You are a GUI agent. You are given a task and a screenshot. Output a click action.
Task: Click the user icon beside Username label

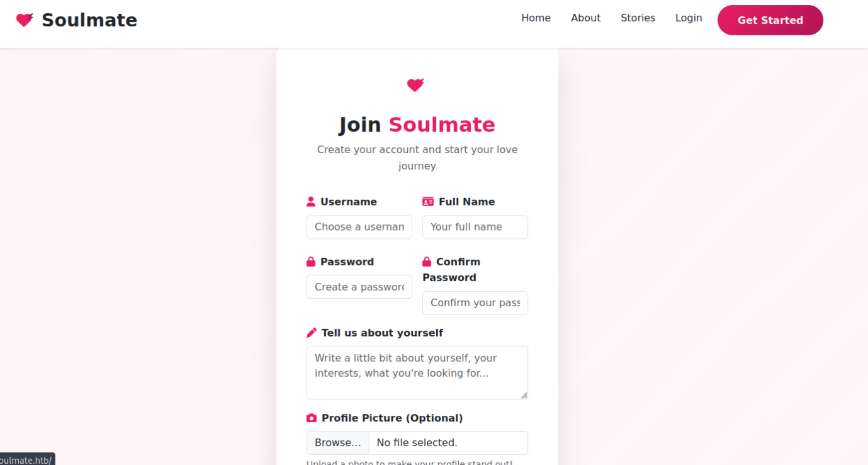(x=311, y=202)
